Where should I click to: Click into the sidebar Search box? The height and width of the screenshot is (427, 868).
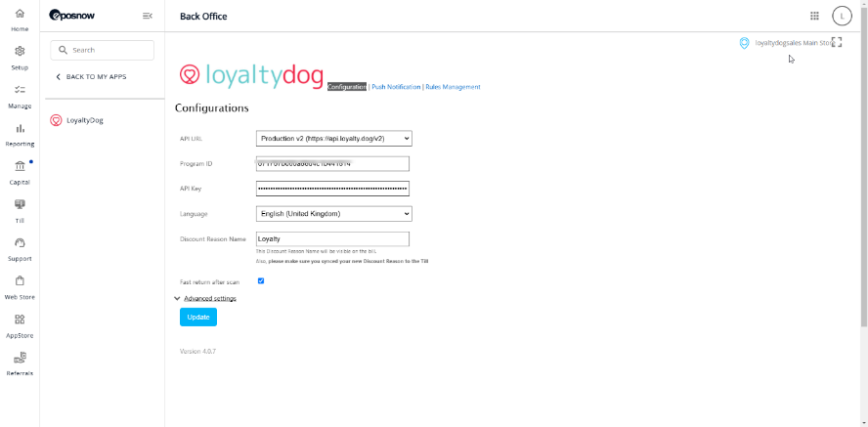(103, 50)
